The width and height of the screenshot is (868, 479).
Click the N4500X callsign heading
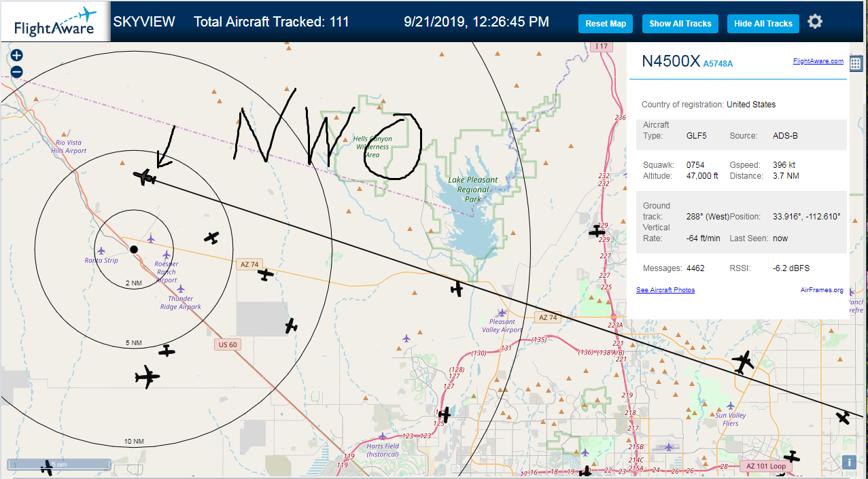click(x=671, y=61)
